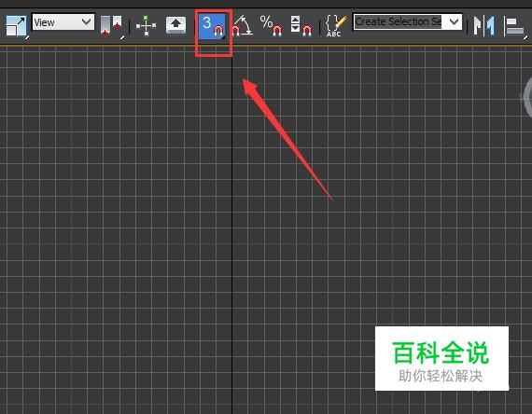Expand the View coordinate system arrow

pos(87,22)
